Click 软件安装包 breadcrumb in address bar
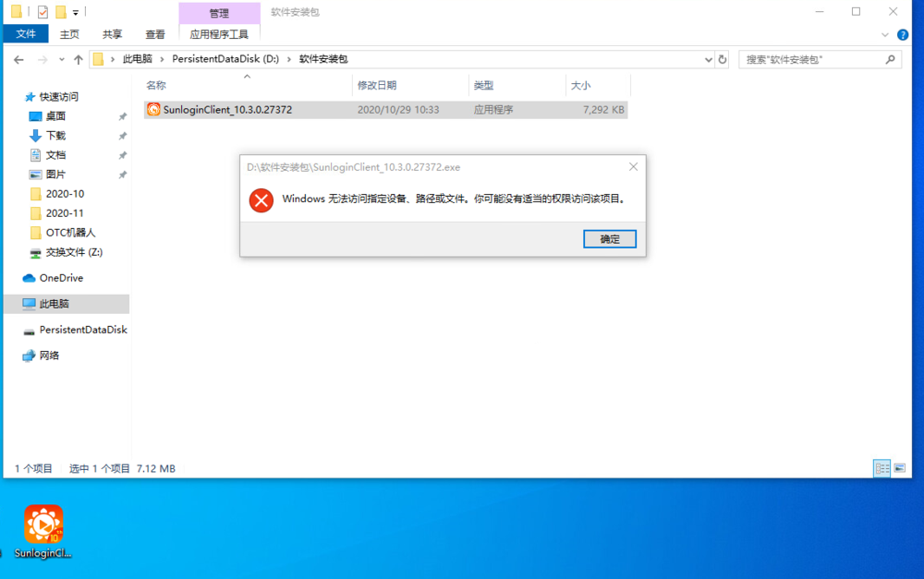 coord(323,59)
